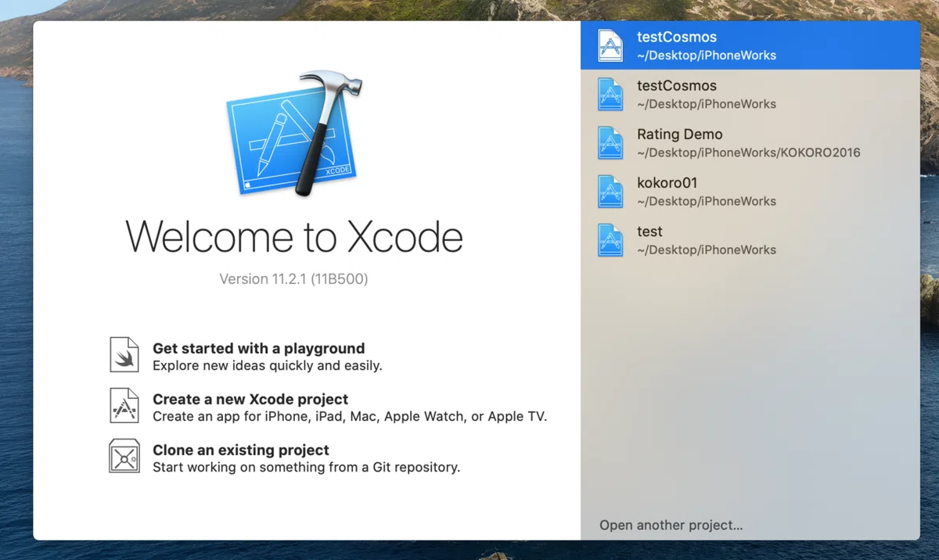Click the kokoro01 project file icon
939x560 pixels.
click(x=610, y=192)
